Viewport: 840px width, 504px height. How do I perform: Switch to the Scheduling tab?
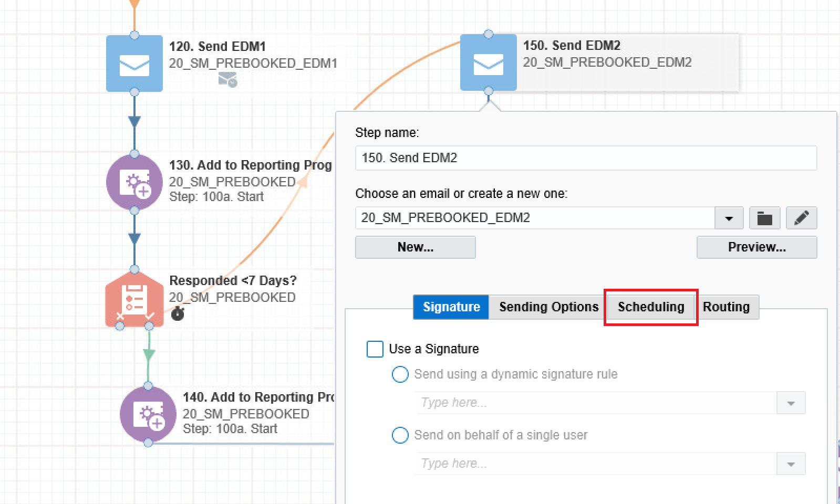[x=651, y=307]
